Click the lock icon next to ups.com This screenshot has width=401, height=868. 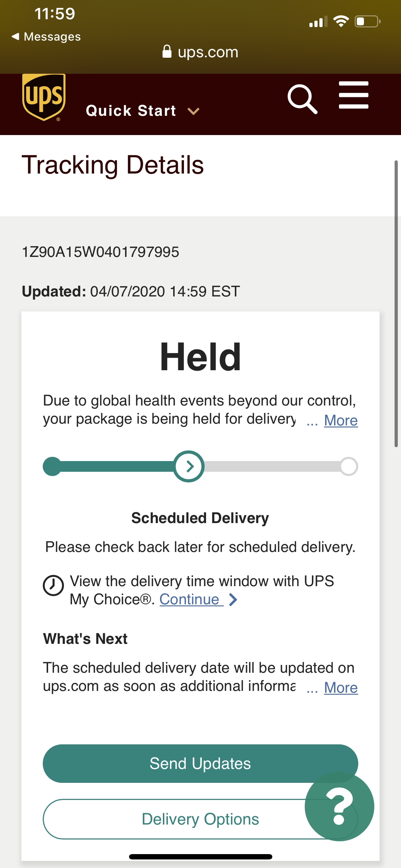pyautogui.click(x=167, y=52)
